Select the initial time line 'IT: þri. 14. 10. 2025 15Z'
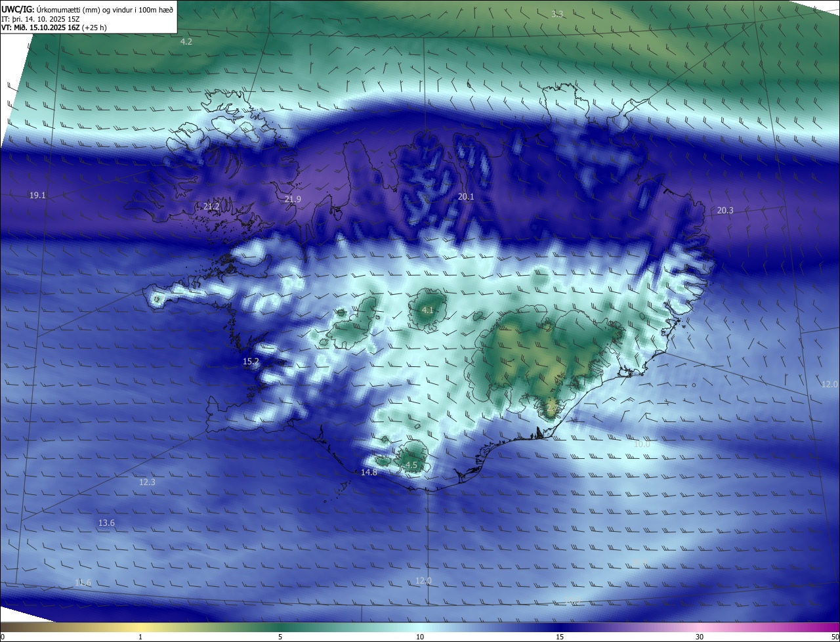The image size is (840, 642). click(41, 19)
